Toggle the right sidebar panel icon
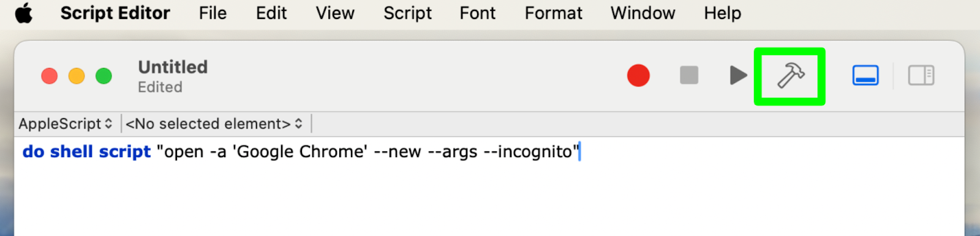The width and height of the screenshot is (980, 236). click(921, 76)
